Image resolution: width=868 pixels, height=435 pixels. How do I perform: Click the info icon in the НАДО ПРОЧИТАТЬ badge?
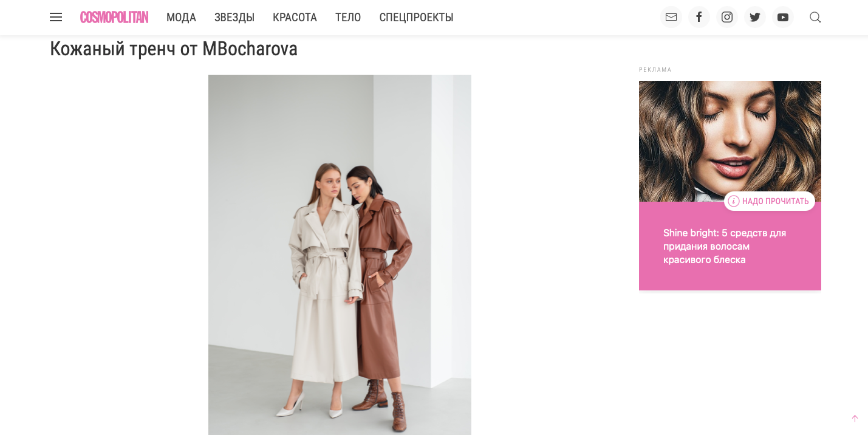click(734, 201)
